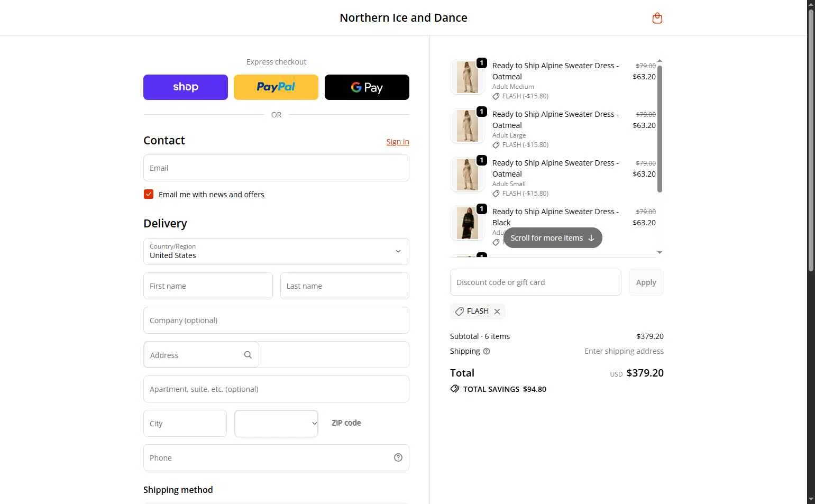Screen dimensions: 815x504
Task: Focus the Discount code or gift card field
Action: click(535, 282)
